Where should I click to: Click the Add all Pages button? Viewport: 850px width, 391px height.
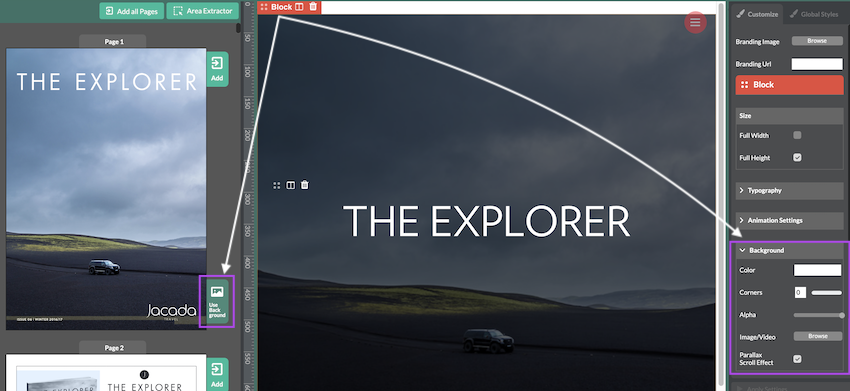[x=131, y=11]
